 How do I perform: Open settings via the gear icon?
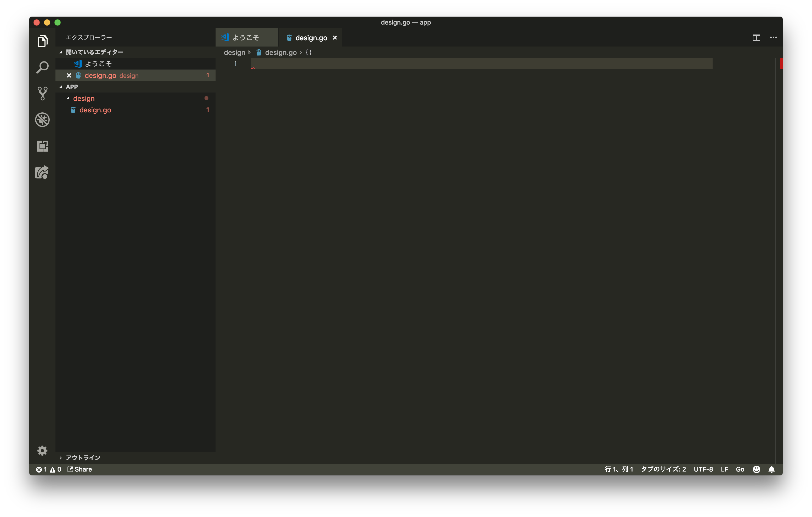pos(42,451)
